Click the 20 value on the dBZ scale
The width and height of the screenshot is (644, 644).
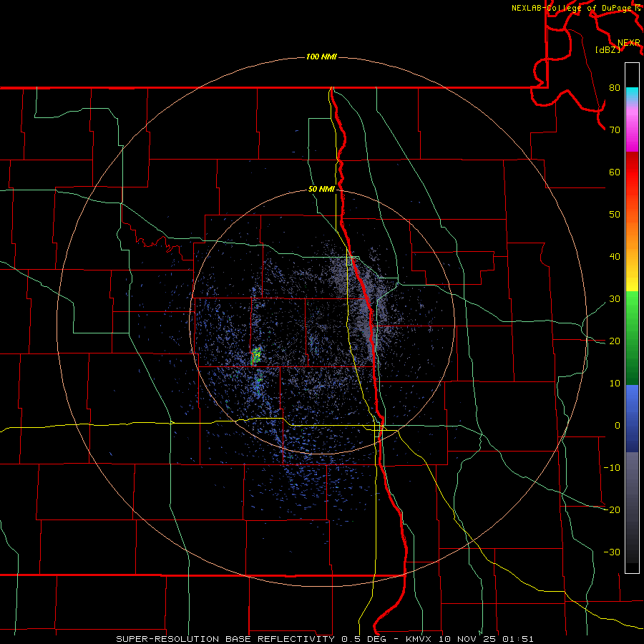[615, 341]
